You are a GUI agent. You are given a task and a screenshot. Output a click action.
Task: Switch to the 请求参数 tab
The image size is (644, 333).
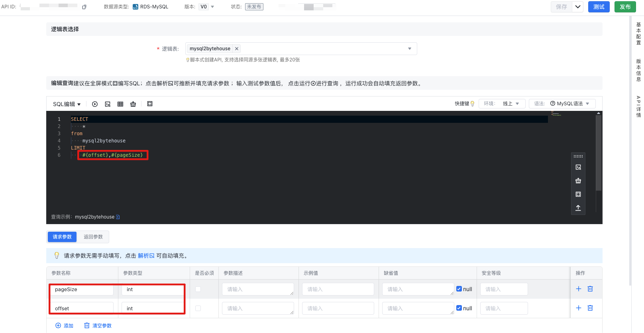[62, 237]
